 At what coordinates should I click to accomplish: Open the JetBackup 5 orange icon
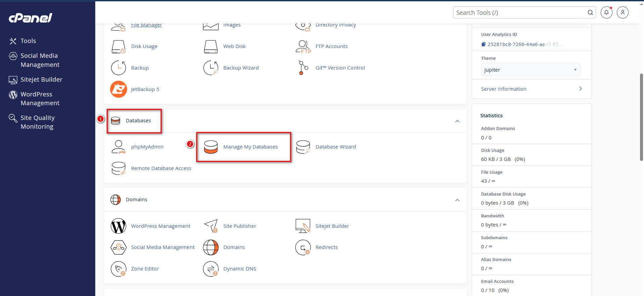click(x=118, y=89)
